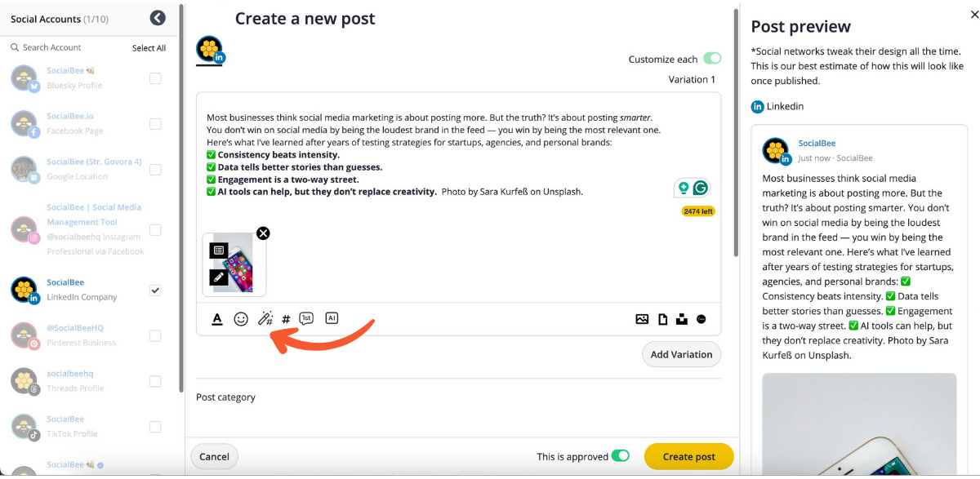The image size is (980, 479).
Task: Attach a document file
Action: (662, 319)
